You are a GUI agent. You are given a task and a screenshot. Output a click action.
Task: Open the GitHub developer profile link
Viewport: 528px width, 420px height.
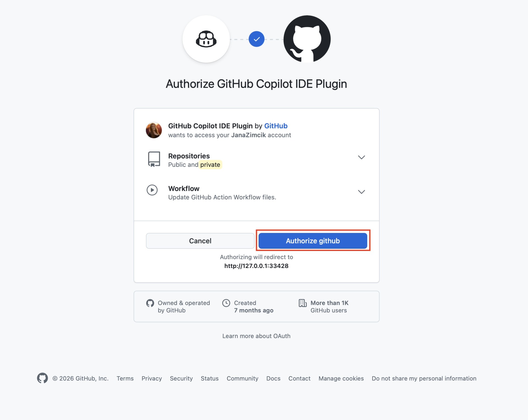[276, 126]
